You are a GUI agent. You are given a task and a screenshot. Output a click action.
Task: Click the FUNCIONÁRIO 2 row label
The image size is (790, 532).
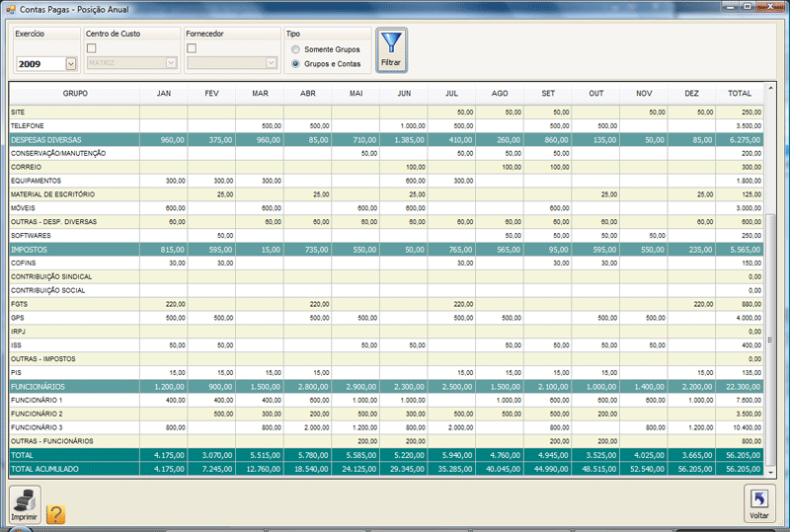point(37,414)
